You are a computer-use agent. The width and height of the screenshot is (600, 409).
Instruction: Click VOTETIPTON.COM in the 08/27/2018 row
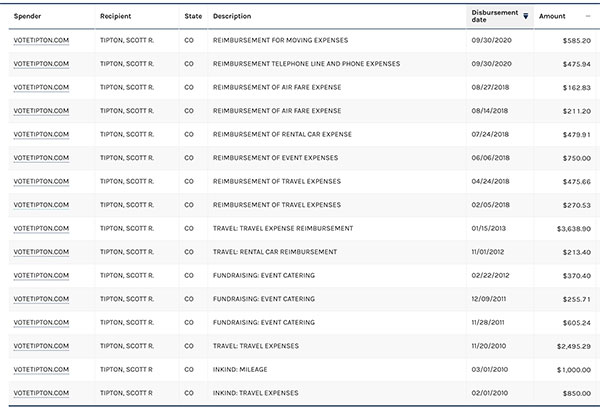(x=41, y=87)
